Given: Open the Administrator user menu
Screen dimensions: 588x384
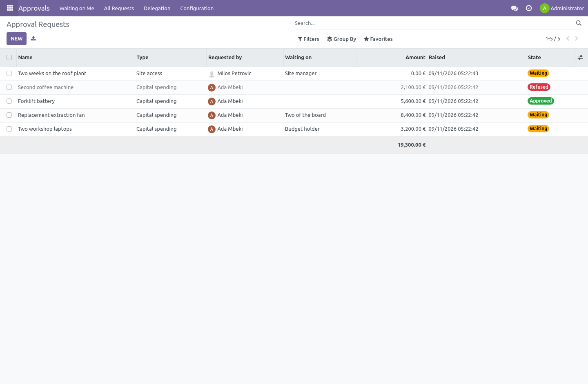Looking at the screenshot, I should (x=562, y=8).
